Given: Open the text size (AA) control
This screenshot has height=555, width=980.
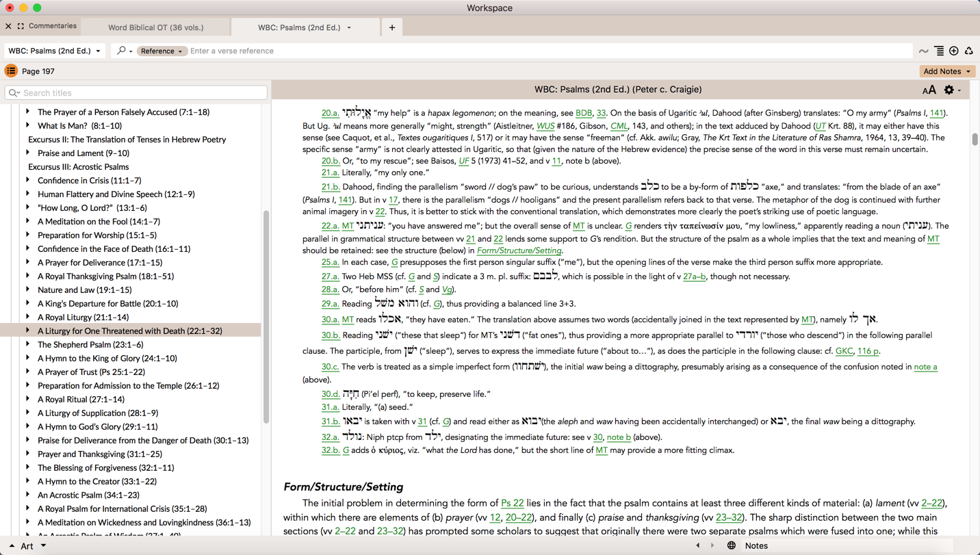Looking at the screenshot, I should (x=929, y=90).
